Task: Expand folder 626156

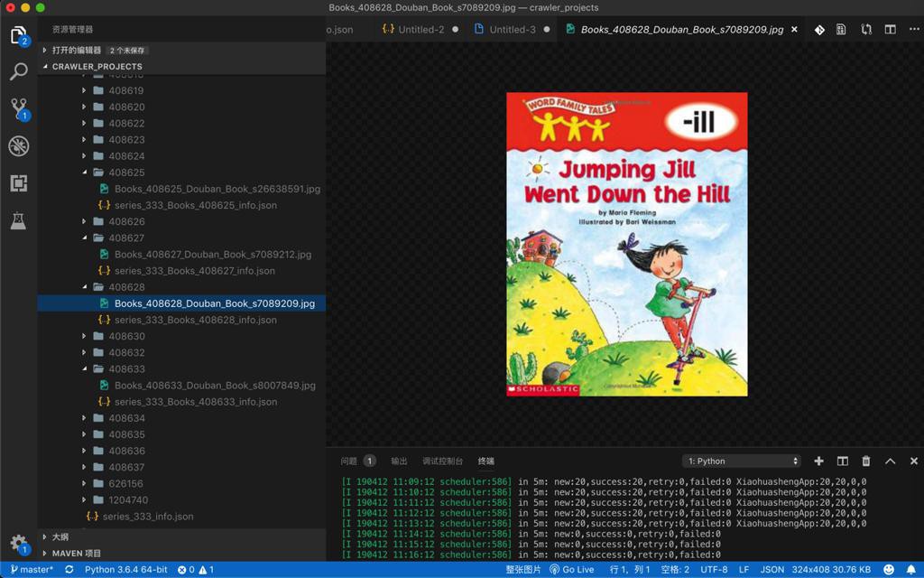Action: pos(125,484)
